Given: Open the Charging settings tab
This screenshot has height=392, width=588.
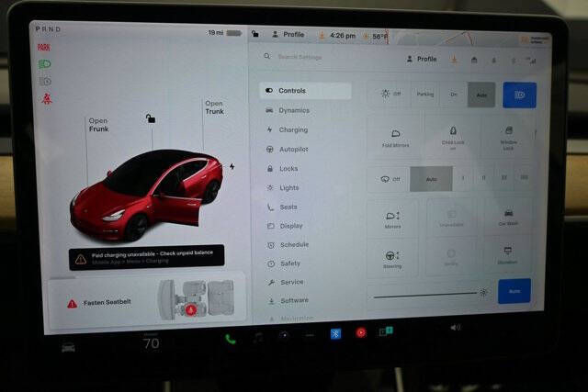Looking at the screenshot, I should (x=287, y=129).
